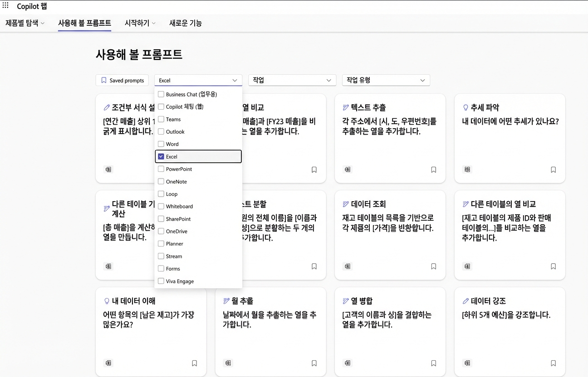Viewport: 588px width, 377px height.
Task: Check the Word filter checkbox
Action: coord(161,144)
